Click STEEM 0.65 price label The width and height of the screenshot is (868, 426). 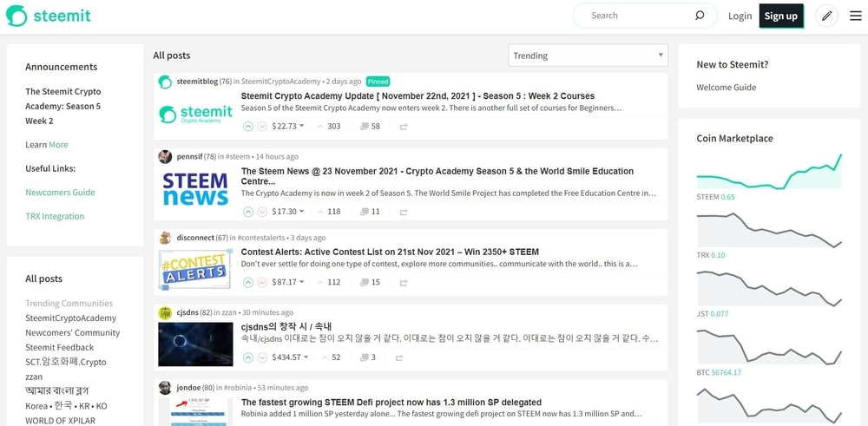(716, 197)
